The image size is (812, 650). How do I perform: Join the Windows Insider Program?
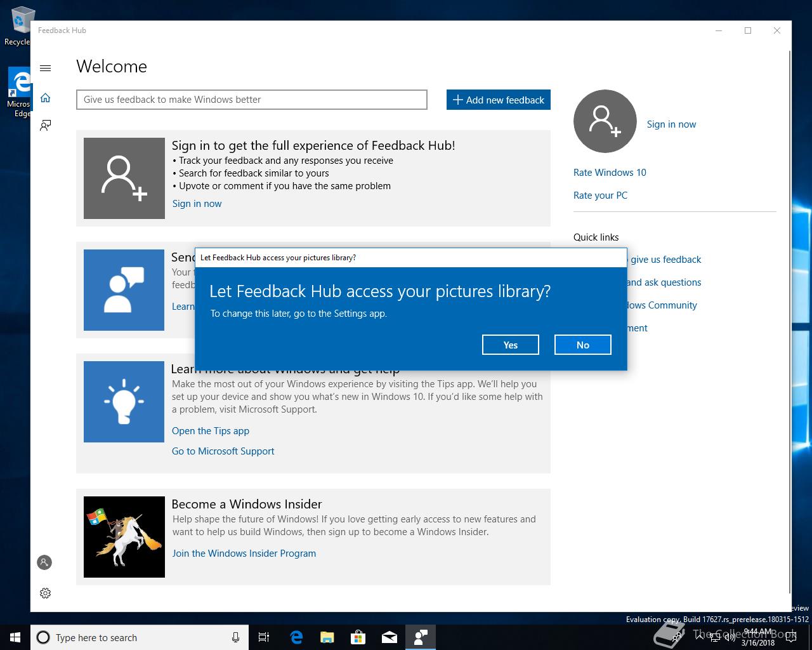(244, 554)
